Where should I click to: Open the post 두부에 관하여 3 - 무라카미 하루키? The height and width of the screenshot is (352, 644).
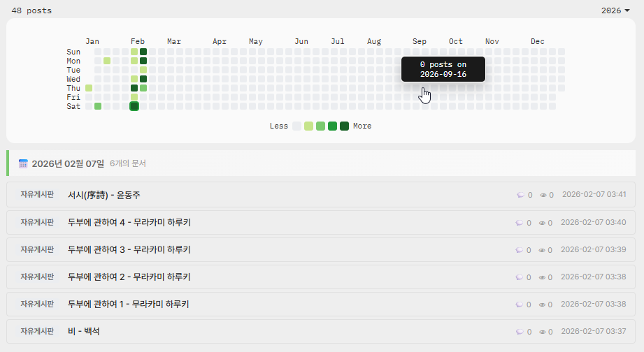(129, 249)
